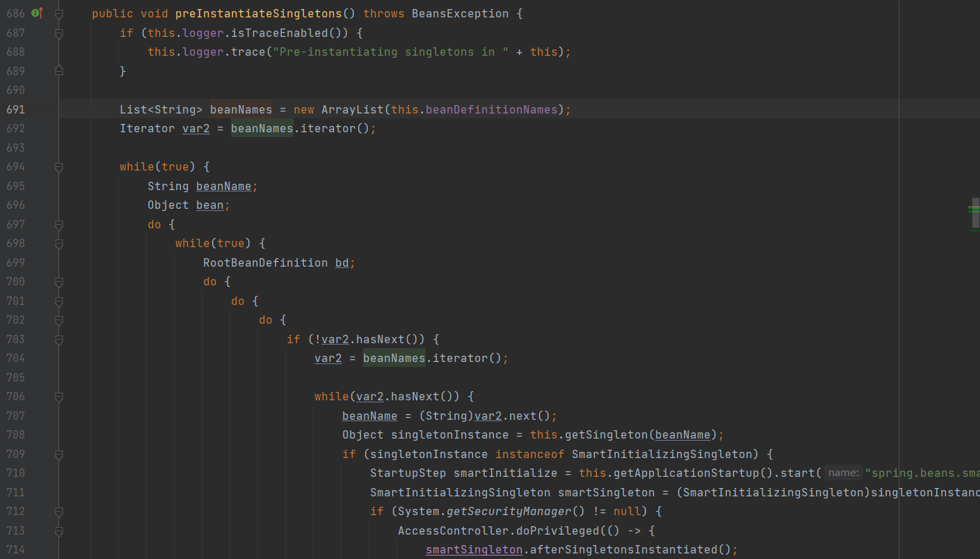This screenshot has height=559, width=980.
Task: Click 'next' method call on line 707
Action: pyautogui.click(x=523, y=416)
